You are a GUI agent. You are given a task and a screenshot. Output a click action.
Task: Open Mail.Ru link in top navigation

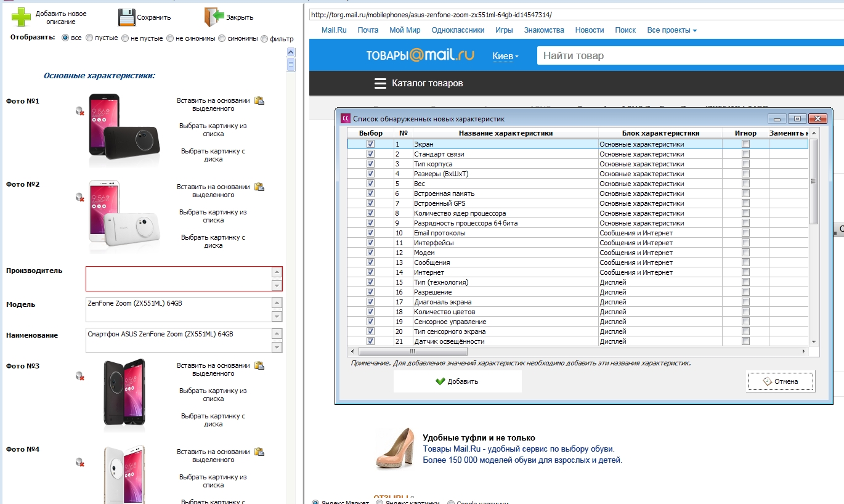(x=334, y=30)
